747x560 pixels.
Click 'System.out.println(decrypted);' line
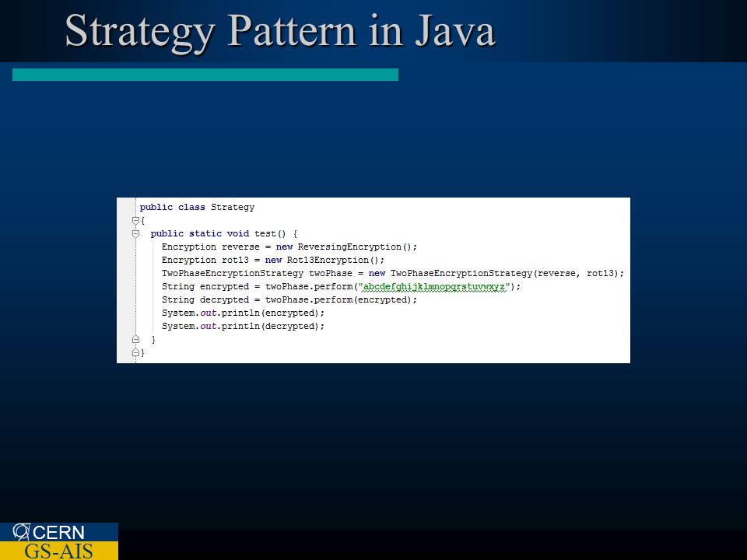point(243,326)
